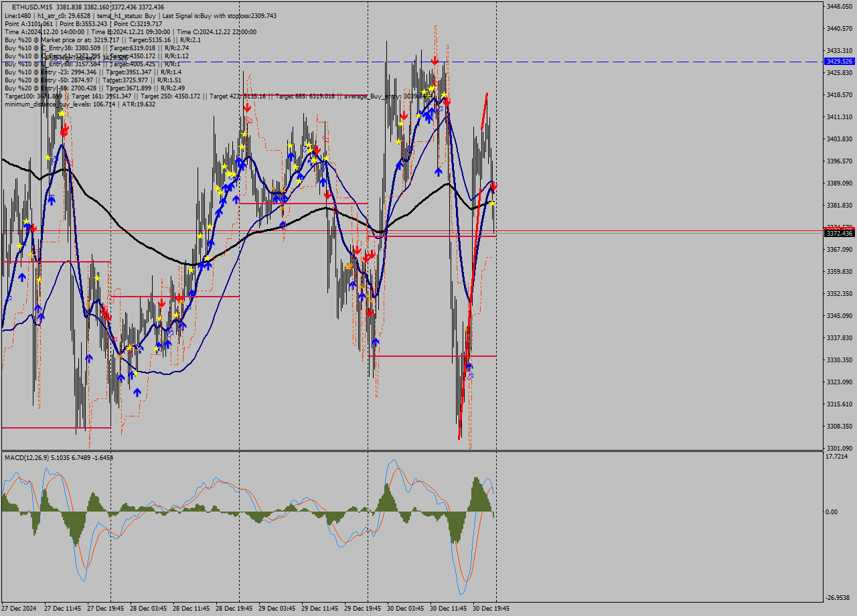Click the current price tag 3372.436

[839, 233]
